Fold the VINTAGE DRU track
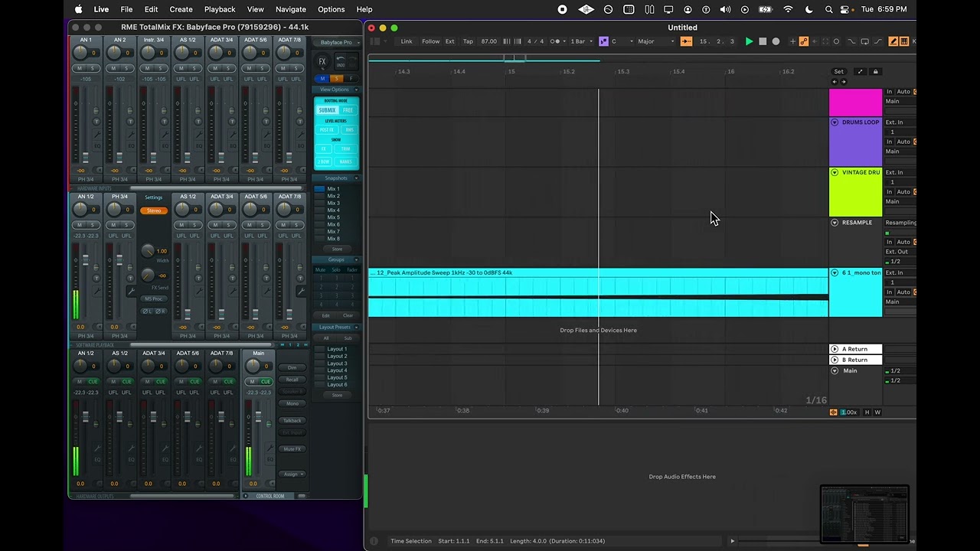 click(x=835, y=172)
